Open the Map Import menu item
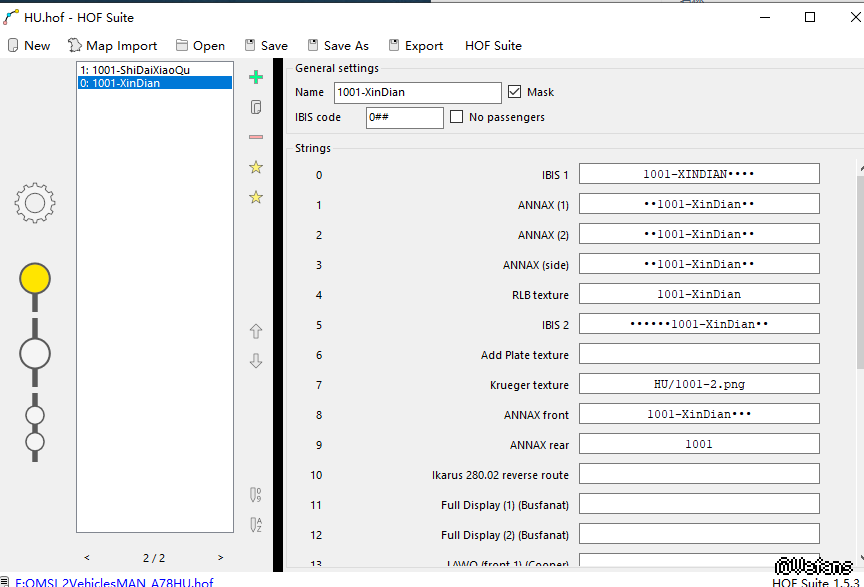 [112, 46]
